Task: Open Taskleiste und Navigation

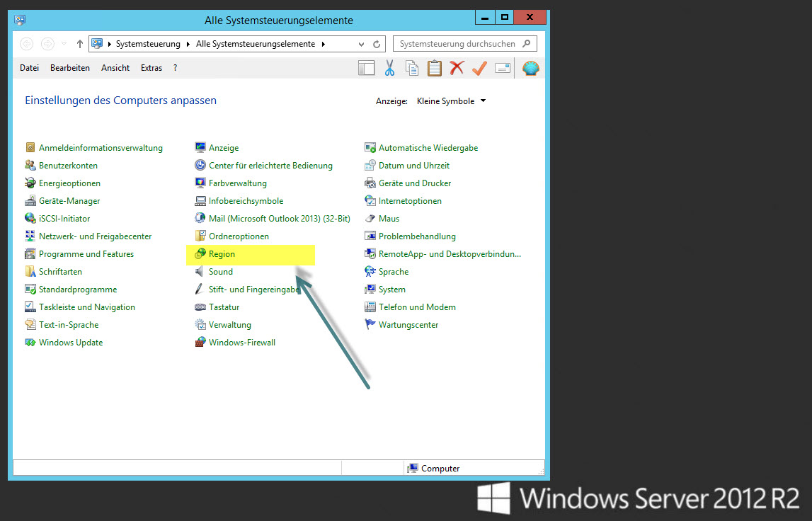Action: click(x=87, y=307)
